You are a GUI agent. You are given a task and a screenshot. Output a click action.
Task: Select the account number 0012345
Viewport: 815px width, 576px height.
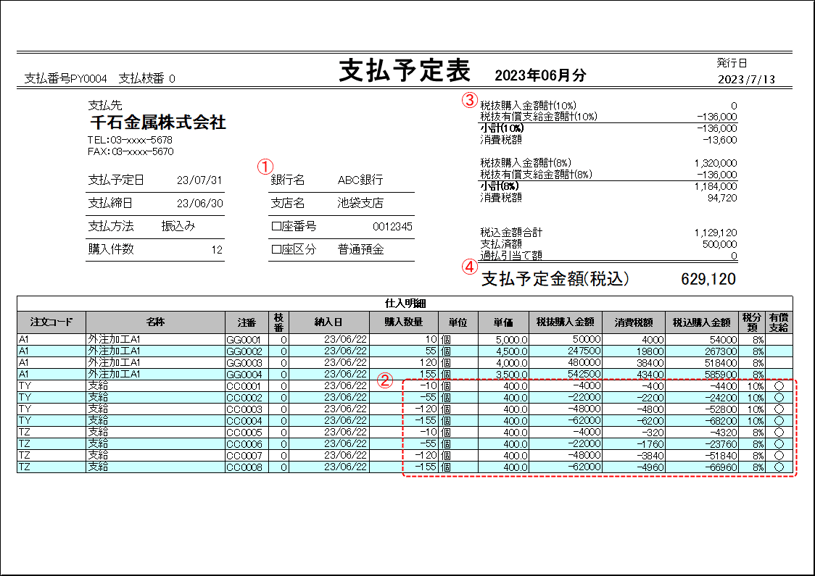(x=392, y=227)
